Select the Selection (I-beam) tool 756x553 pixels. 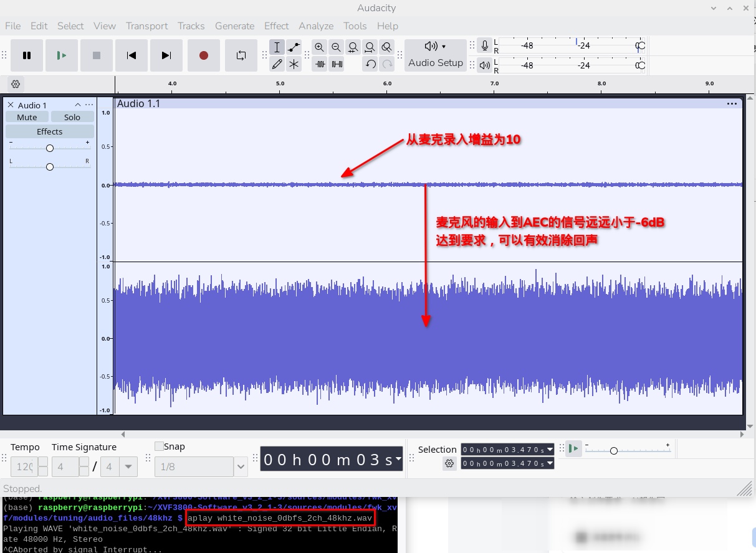click(277, 47)
